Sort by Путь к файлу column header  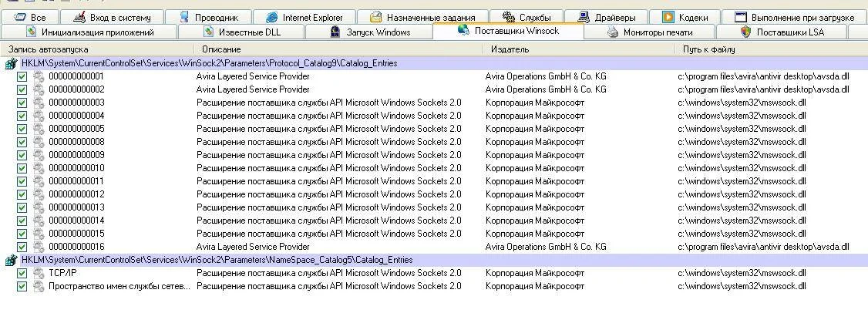[x=771, y=49]
